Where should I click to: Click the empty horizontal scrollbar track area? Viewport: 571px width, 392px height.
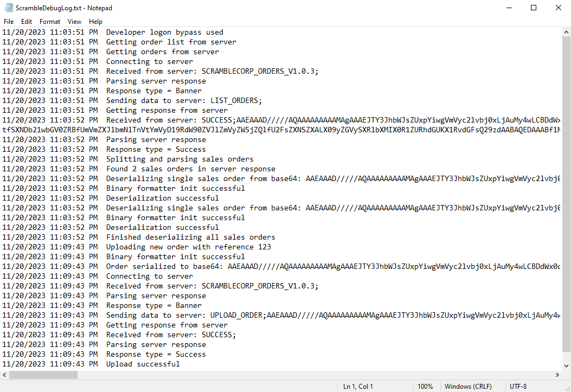point(316,375)
